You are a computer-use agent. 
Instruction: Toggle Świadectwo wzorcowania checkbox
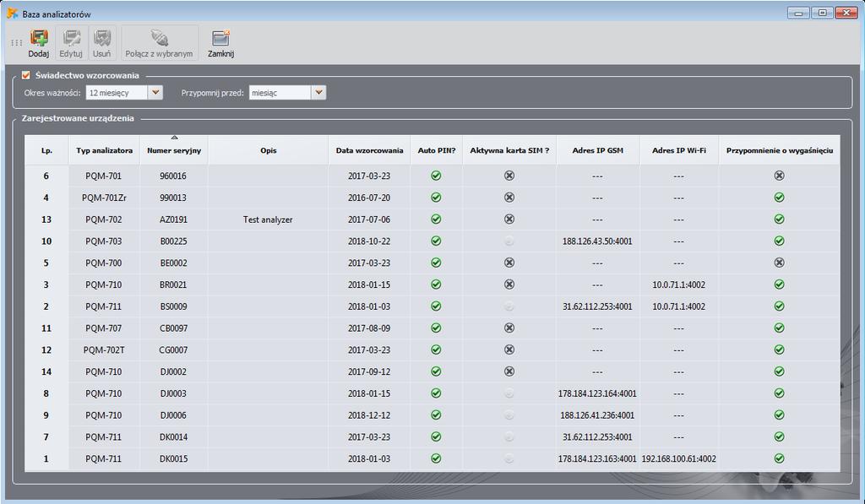[x=26, y=75]
